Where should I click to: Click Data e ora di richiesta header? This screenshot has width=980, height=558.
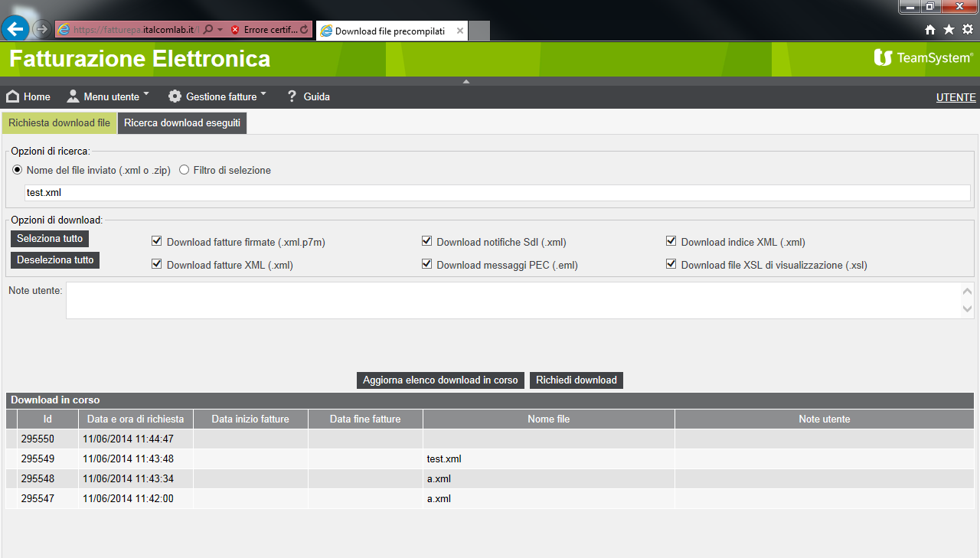pos(136,419)
